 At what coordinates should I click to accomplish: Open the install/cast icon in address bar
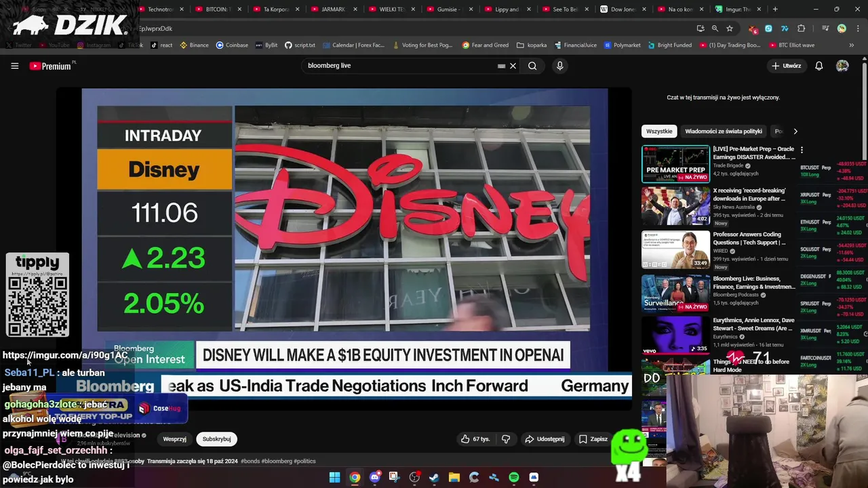701,28
